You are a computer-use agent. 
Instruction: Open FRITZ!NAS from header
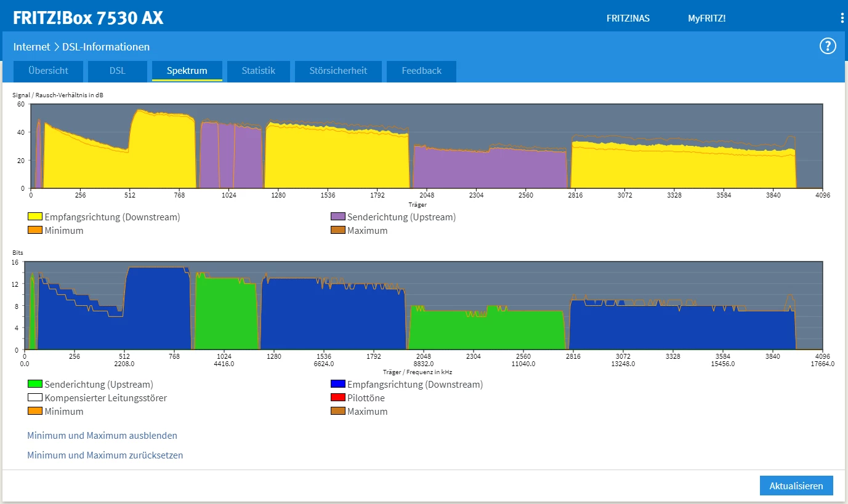(x=628, y=18)
